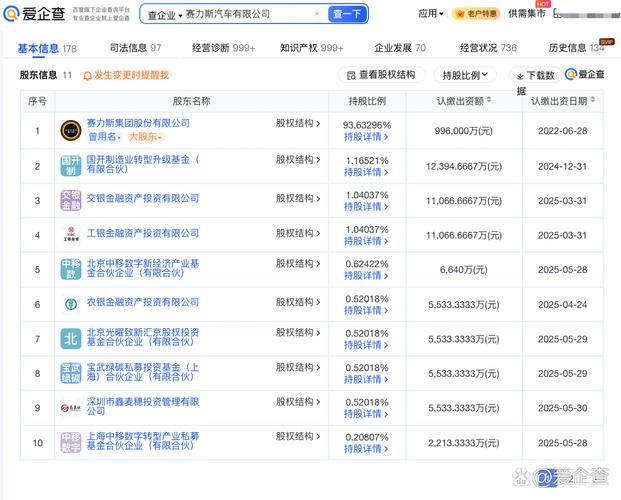Sort by 认缴出资额 column arrows
This screenshot has height=500, width=621.
[489, 100]
